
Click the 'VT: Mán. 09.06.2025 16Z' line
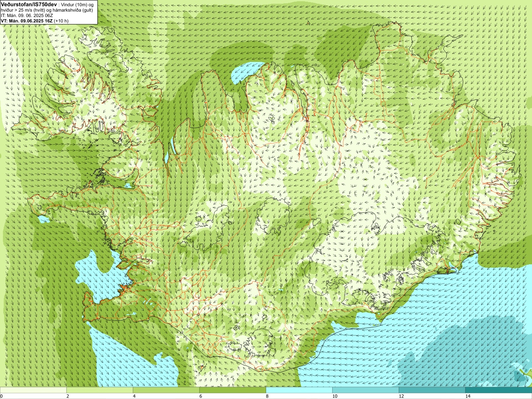(x=27, y=21)
